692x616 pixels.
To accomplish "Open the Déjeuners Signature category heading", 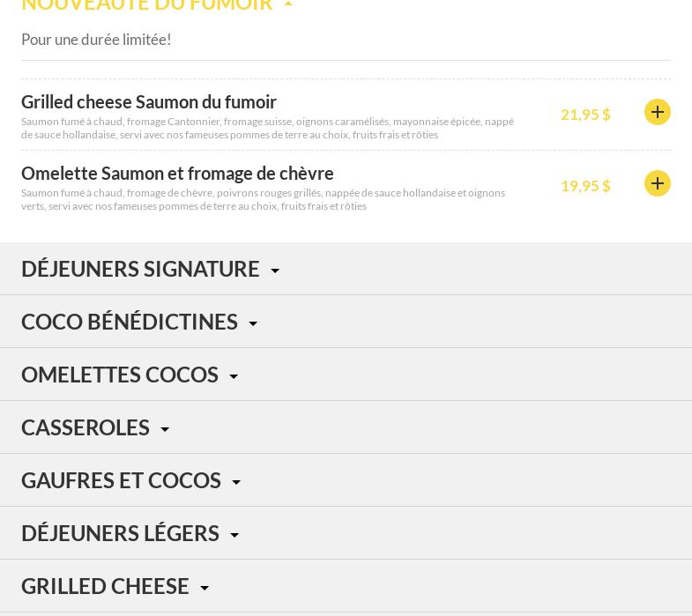I will (140, 269).
